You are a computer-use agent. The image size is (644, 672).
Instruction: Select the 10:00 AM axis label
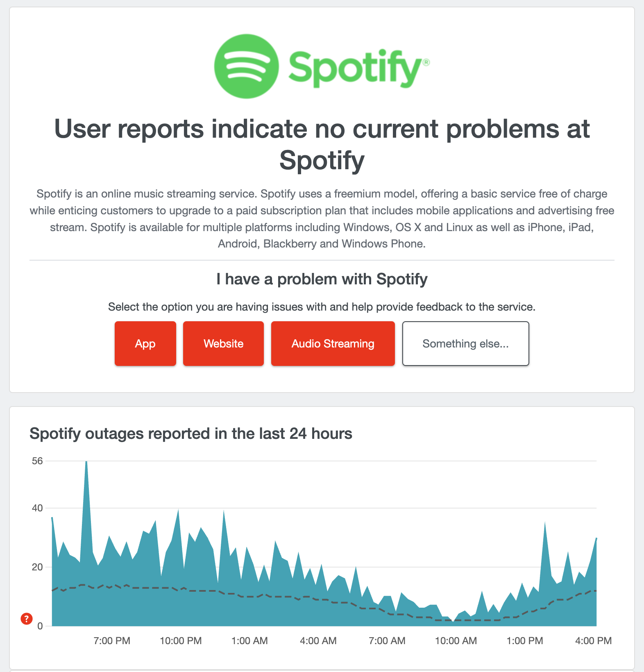pos(456,640)
